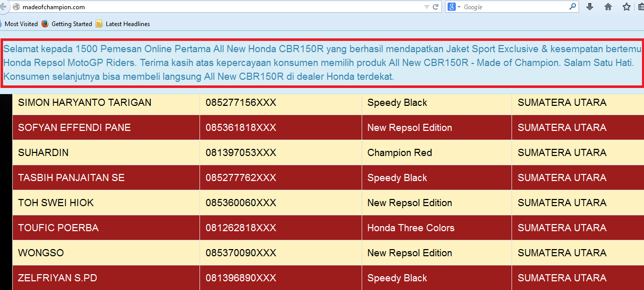Viewport: 644px width, 290px height.
Task: Click the search magnifier icon
Action: [573, 7]
